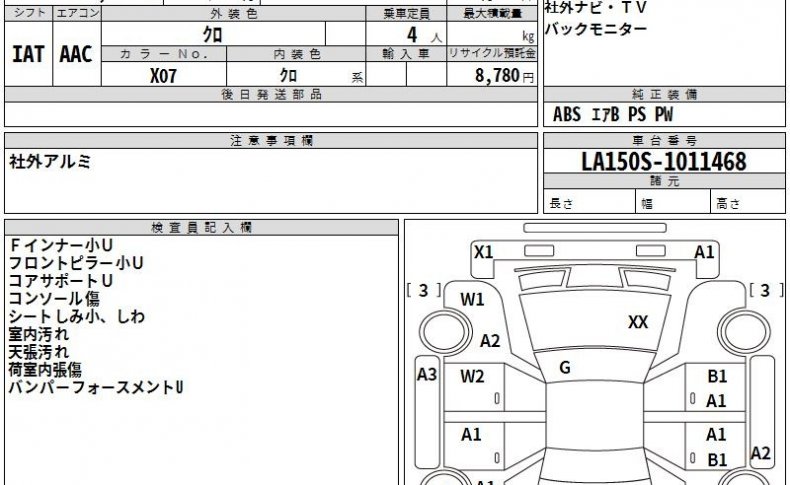Select the カラーNo. header
This screenshot has height=485, width=790.
tap(164, 54)
